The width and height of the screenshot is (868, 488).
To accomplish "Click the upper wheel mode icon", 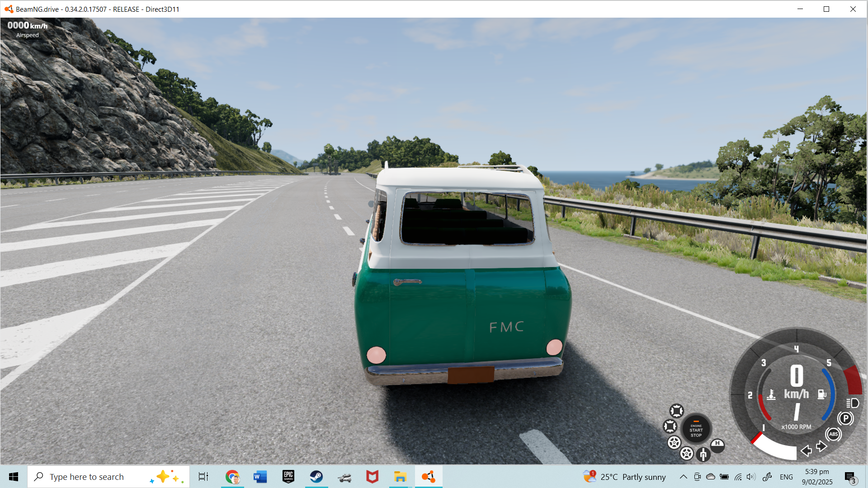I will click(x=674, y=442).
